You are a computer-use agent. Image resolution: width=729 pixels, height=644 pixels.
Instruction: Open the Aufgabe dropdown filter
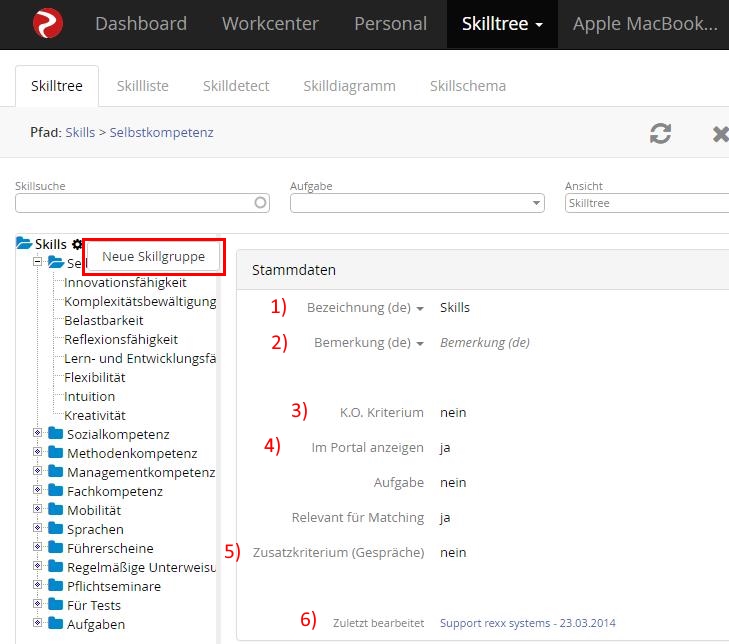417,203
